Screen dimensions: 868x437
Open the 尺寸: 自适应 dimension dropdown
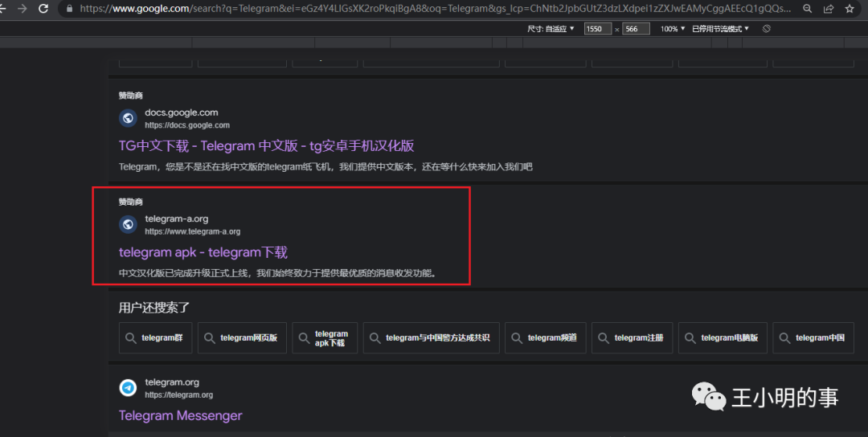pyautogui.click(x=551, y=29)
